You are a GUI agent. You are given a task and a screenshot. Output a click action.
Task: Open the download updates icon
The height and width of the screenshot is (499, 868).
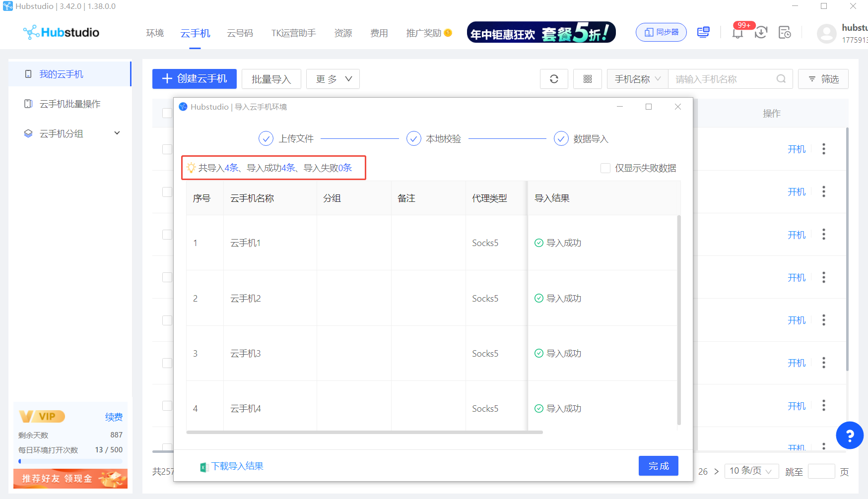[x=761, y=33]
